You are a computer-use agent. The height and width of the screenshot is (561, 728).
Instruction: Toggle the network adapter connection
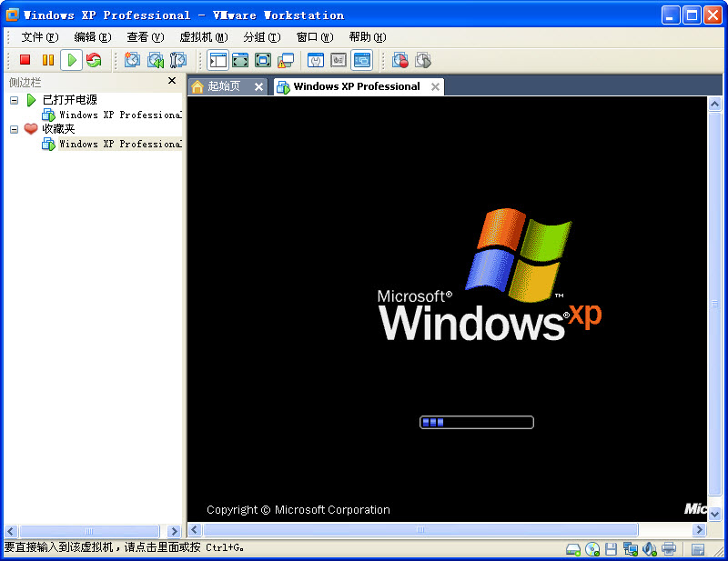[x=630, y=549]
